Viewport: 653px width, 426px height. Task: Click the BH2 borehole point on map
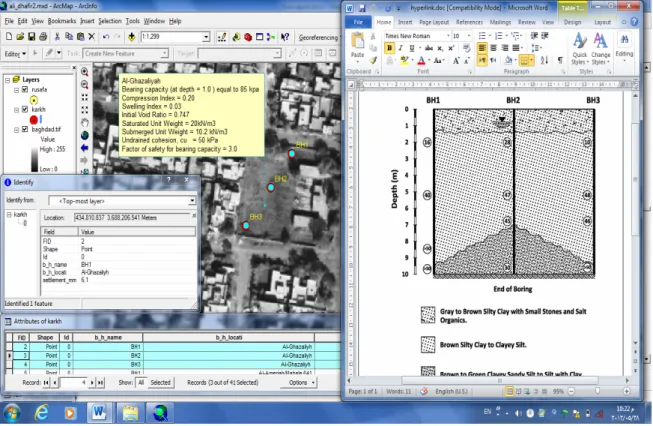coord(271,187)
